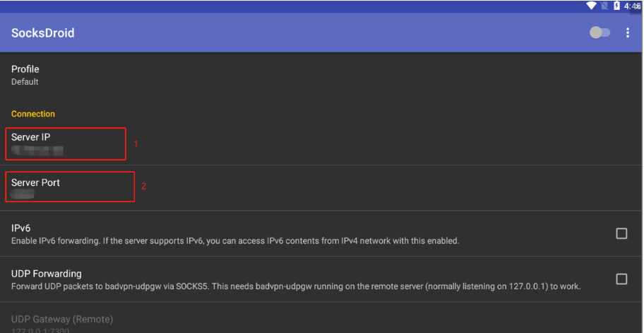Click the SocksDroid app title
Viewport: 644px width, 333px height.
coord(42,33)
